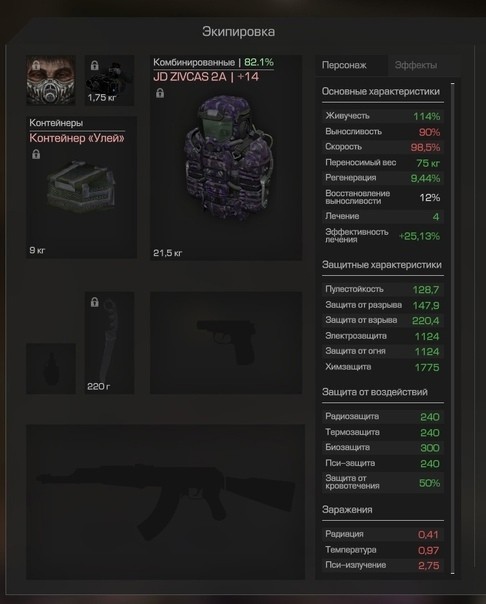Image resolution: width=486 pixels, height=604 pixels.
Task: Click the karambit knife slot
Action: coord(109,343)
